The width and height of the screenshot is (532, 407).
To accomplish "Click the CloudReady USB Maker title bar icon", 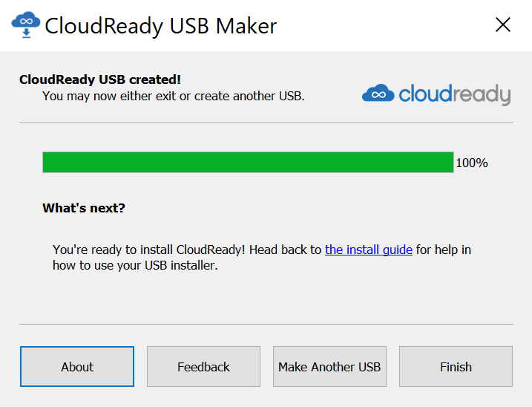I will pos(26,25).
